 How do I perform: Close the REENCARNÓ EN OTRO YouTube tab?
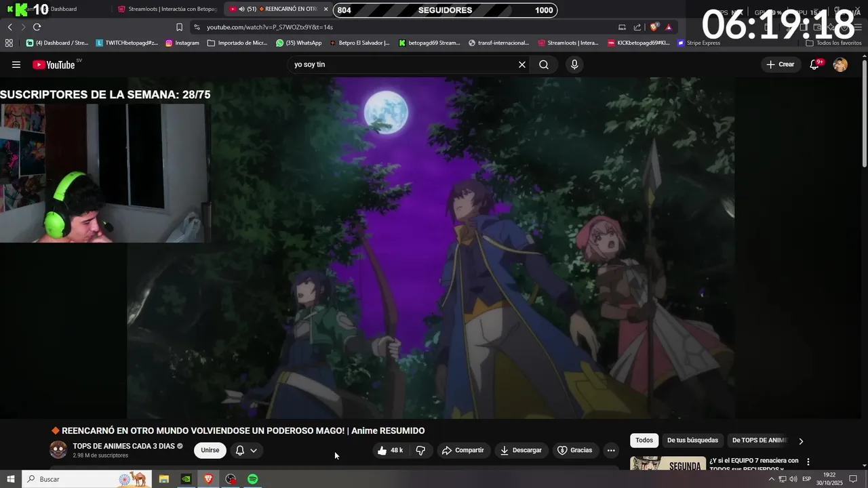click(x=325, y=9)
